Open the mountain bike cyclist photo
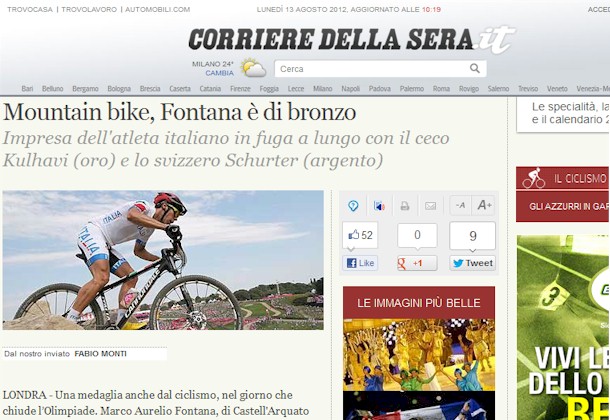Image resolution: width=610 pixels, height=420 pixels. (163, 260)
